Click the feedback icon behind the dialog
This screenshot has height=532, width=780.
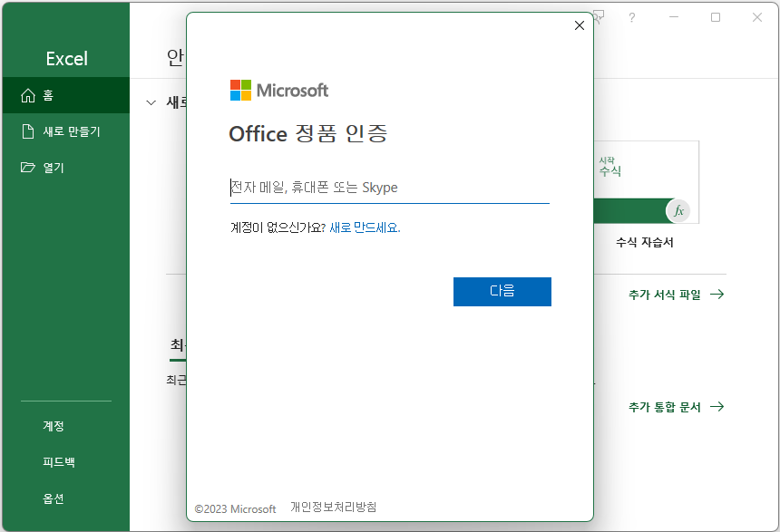tap(600, 16)
